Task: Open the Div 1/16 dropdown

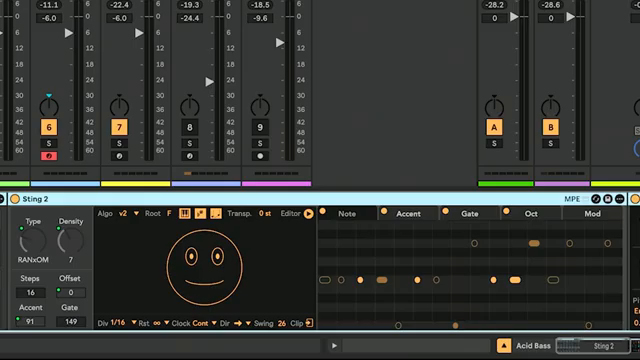Action: point(134,323)
